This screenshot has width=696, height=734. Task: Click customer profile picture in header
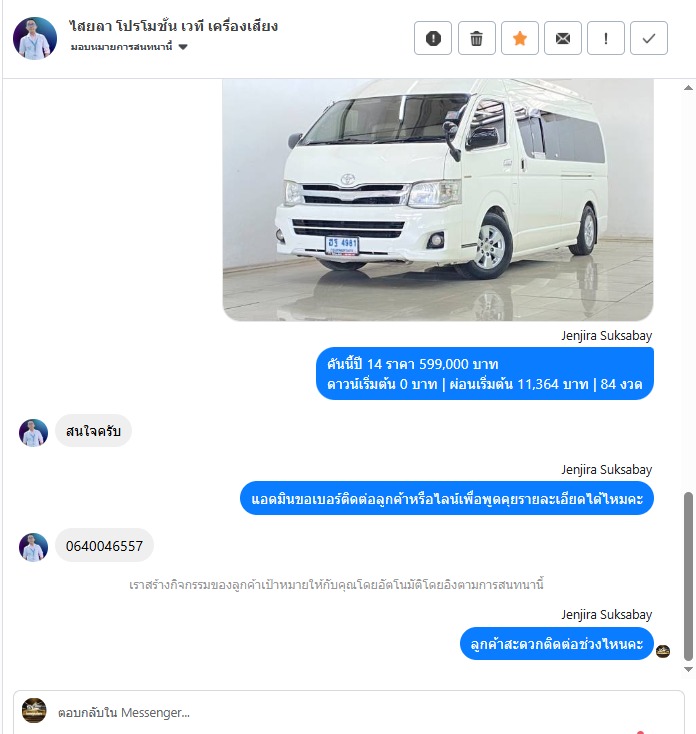[x=35, y=38]
